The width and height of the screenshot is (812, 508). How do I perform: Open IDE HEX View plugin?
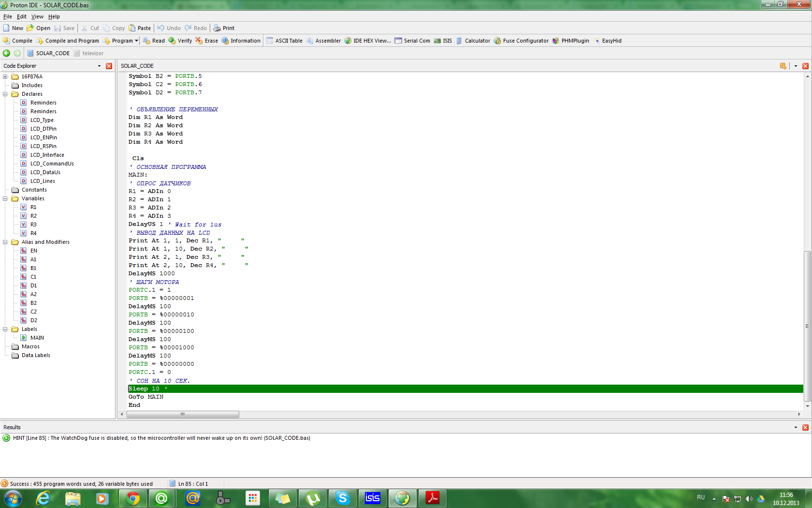[x=367, y=41]
